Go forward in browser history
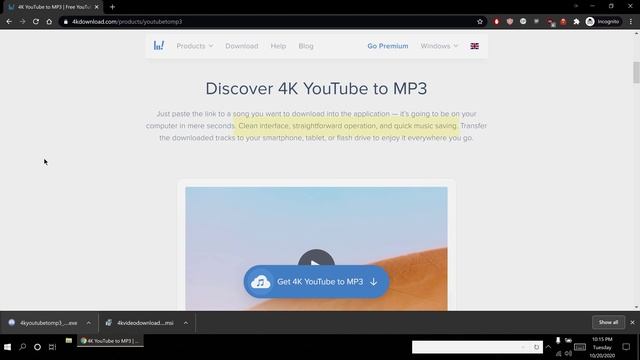The width and height of the screenshot is (640, 360). tap(22, 22)
